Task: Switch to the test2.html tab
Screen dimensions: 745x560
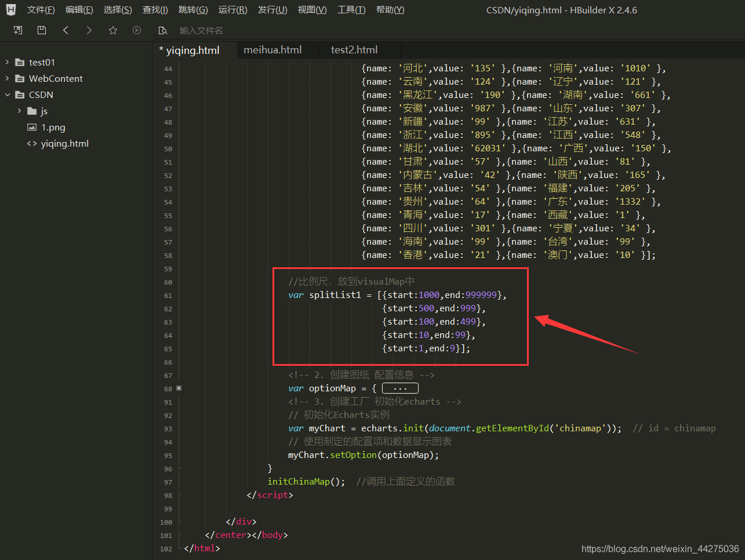Action: tap(354, 50)
